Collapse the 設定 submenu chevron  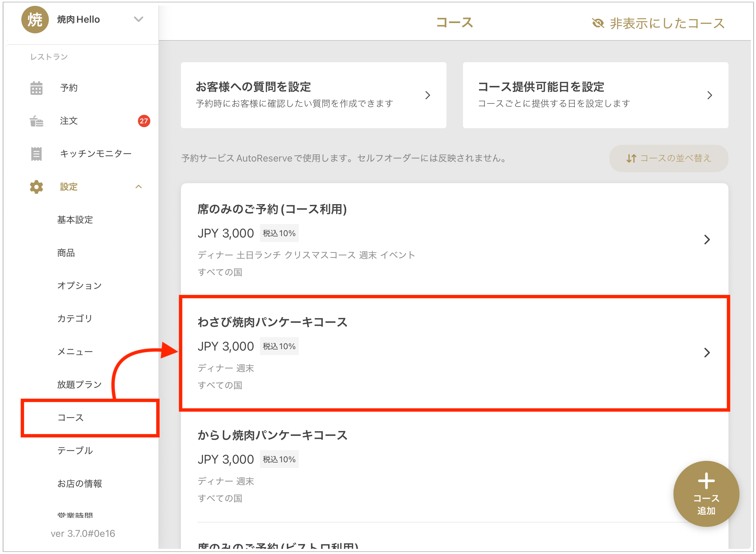click(x=138, y=187)
